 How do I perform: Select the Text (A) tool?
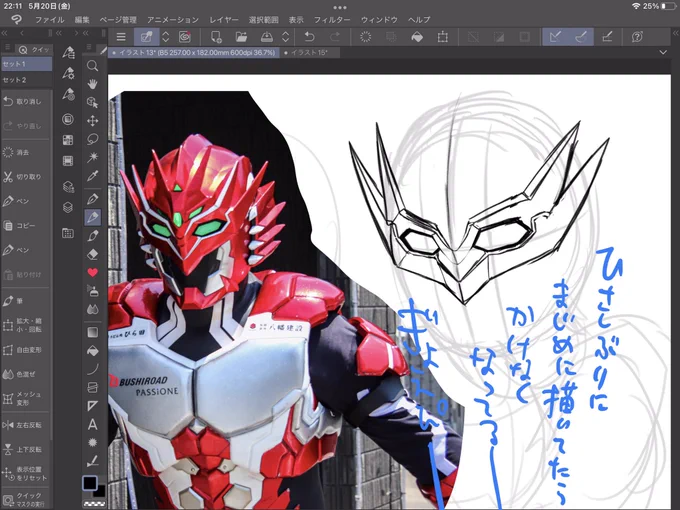92,424
